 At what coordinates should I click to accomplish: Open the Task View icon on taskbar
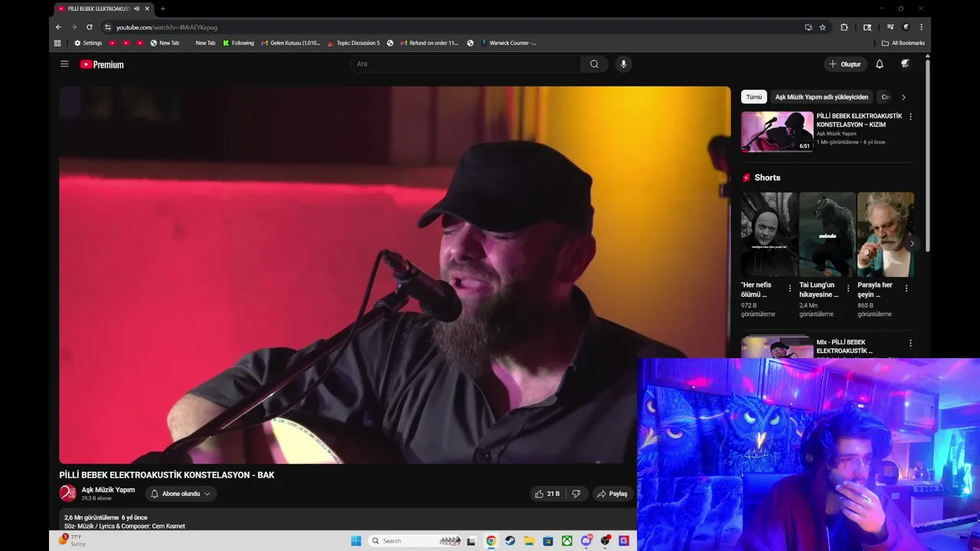point(472,540)
